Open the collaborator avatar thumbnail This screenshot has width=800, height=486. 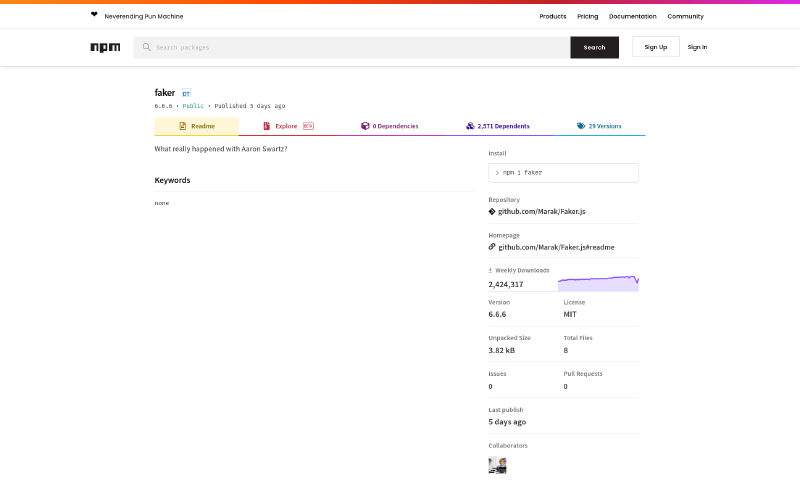[x=497, y=465]
